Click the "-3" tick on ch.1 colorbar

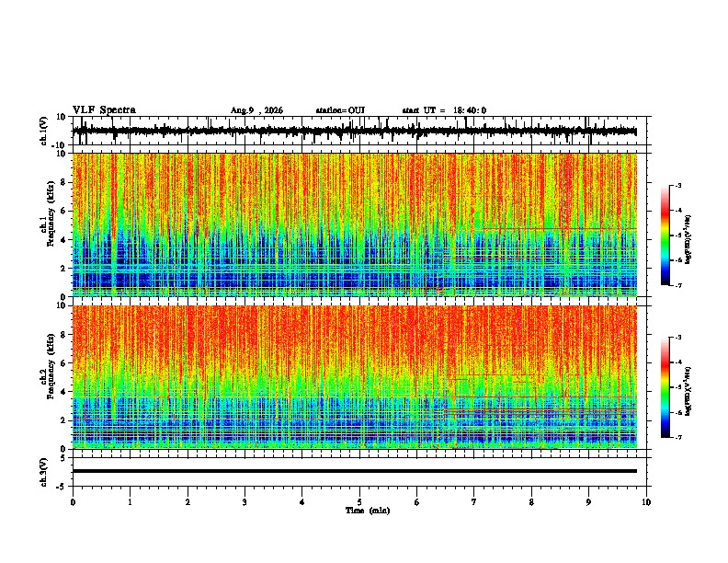(x=678, y=185)
